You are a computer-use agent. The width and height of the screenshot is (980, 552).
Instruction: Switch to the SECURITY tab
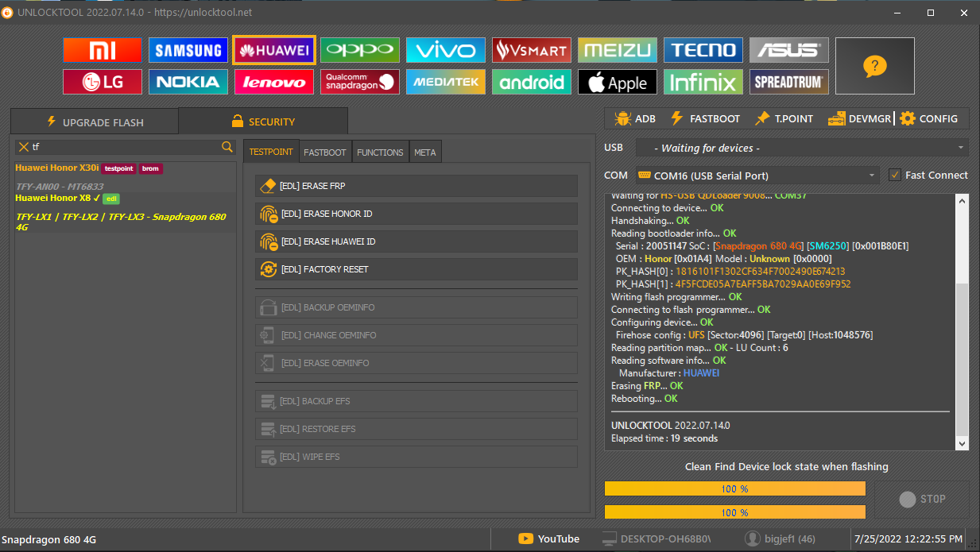pos(262,122)
